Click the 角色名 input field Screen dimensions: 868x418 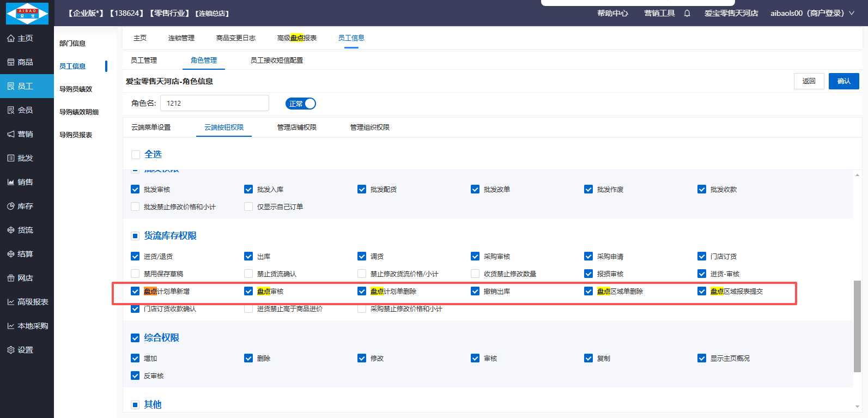(x=215, y=103)
